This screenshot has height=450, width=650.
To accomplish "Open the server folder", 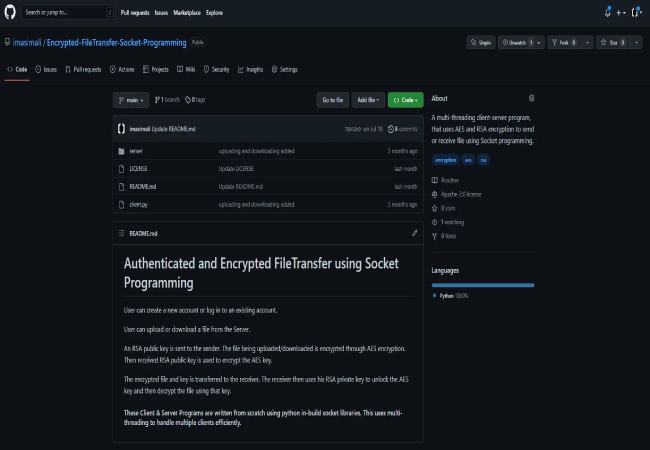I will pyautogui.click(x=136, y=151).
